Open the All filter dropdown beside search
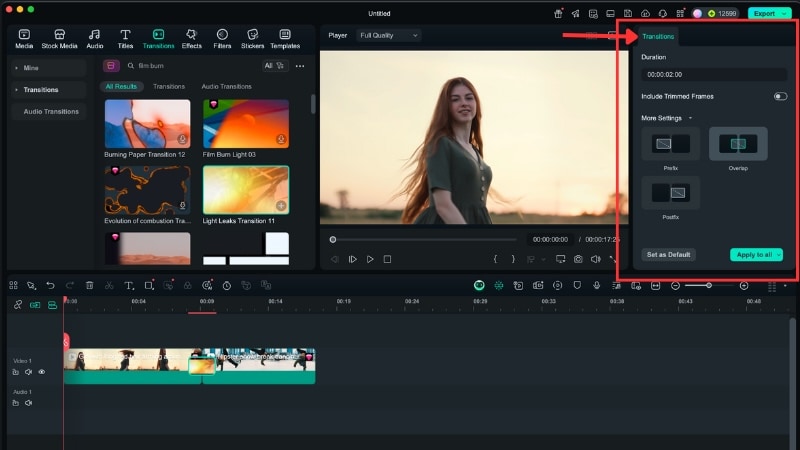The width and height of the screenshot is (800, 450). click(x=274, y=66)
